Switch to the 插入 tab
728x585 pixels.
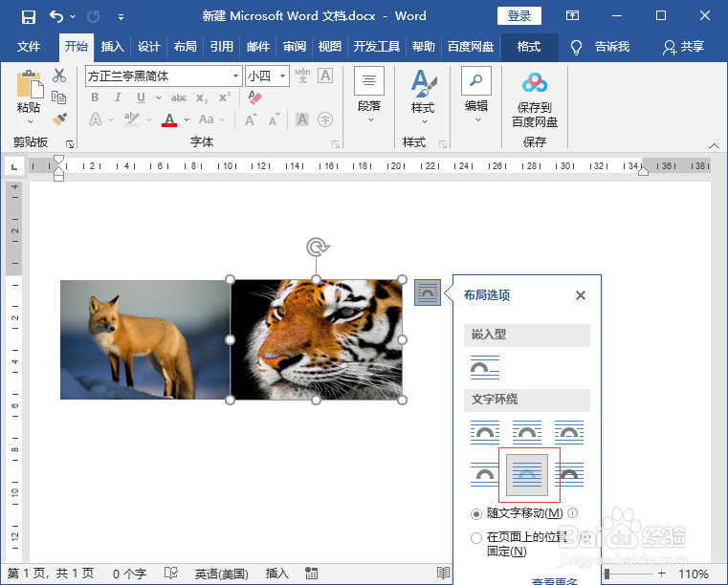pyautogui.click(x=112, y=47)
